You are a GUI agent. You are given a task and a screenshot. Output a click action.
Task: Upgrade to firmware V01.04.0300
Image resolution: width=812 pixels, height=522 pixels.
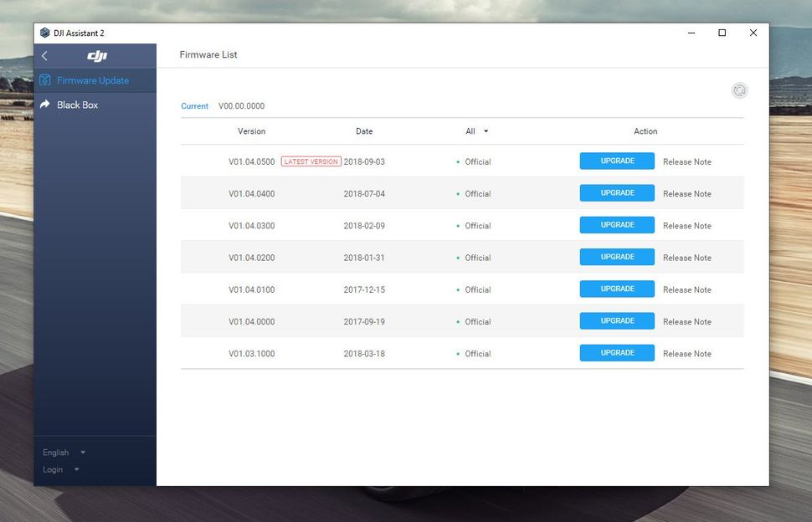[617, 224]
